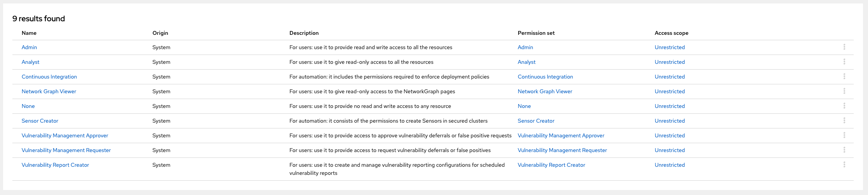Open kebab menu for Vulnerability Management Approver row
This screenshot has width=868, height=195.
pyautogui.click(x=844, y=135)
